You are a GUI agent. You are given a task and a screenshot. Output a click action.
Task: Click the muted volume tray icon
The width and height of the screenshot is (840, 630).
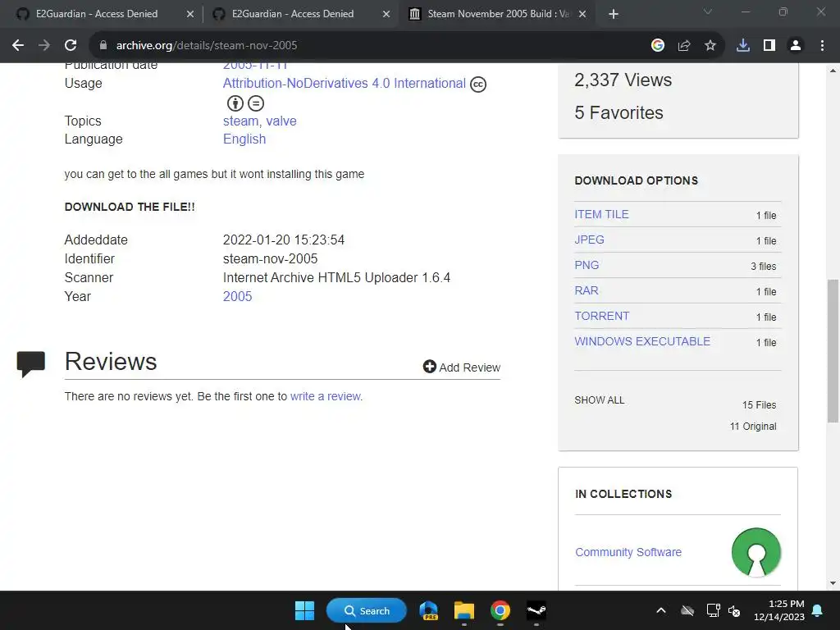734,610
